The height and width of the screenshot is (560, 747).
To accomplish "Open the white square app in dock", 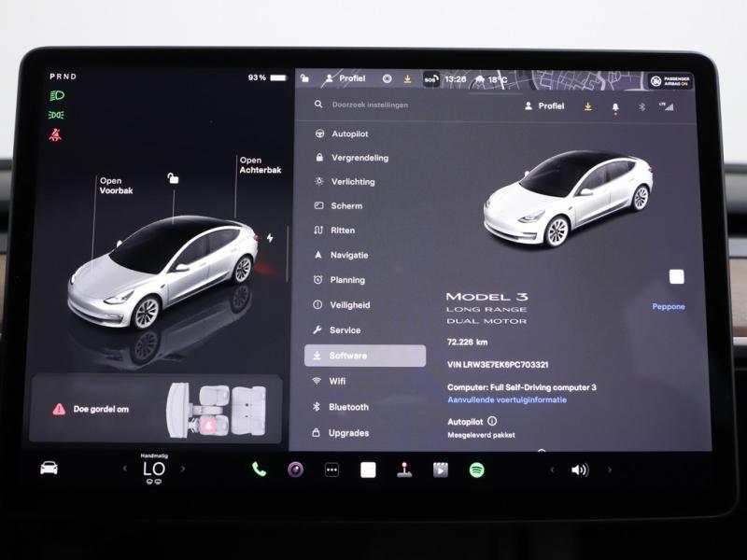I will coord(368,470).
